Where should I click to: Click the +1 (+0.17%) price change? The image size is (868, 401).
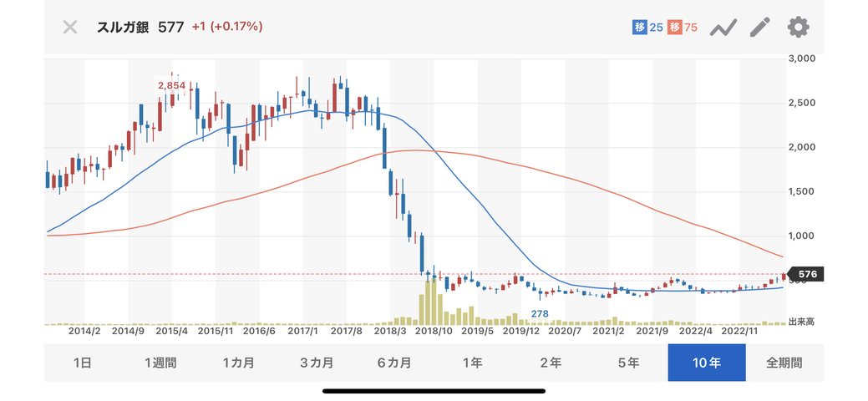[227, 27]
